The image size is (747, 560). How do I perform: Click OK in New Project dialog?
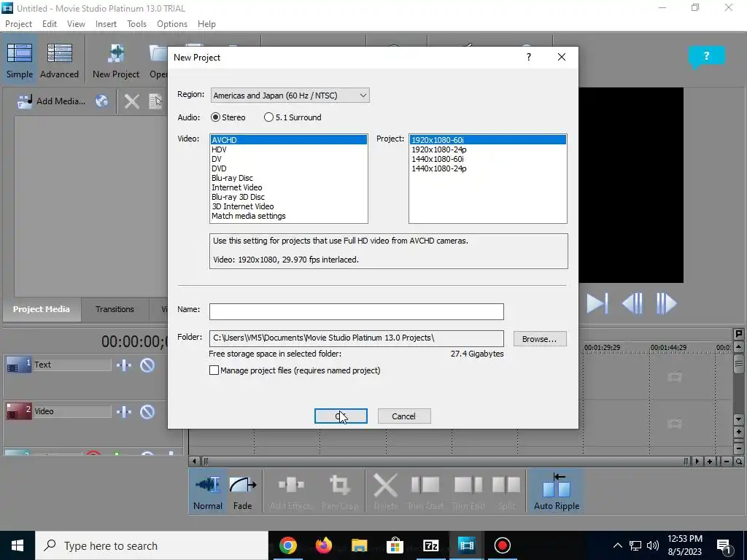(341, 416)
